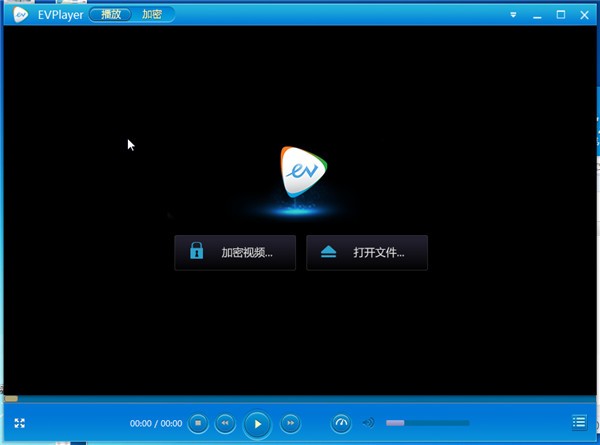Open the title bar dropdown menu arrow
The image size is (600, 445).
click(513, 15)
